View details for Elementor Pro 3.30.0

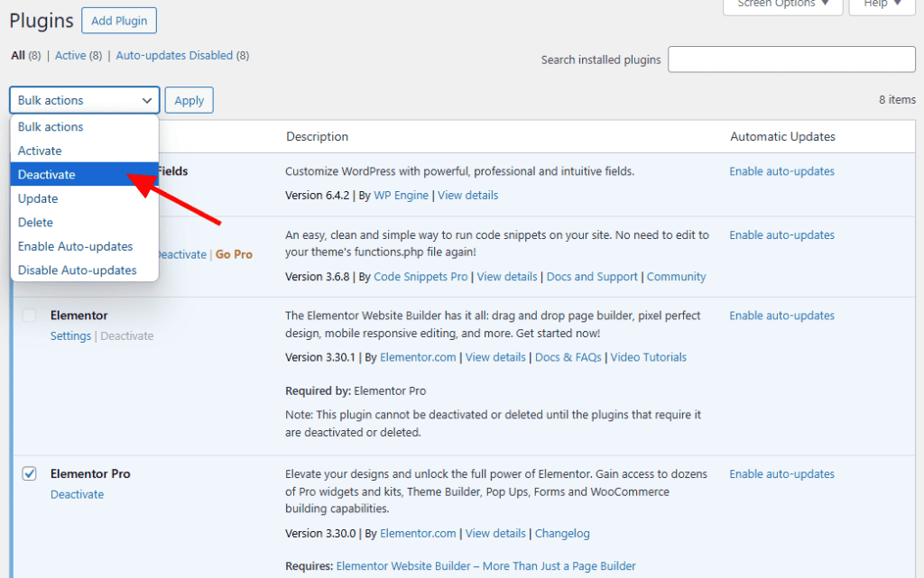pyautogui.click(x=495, y=533)
